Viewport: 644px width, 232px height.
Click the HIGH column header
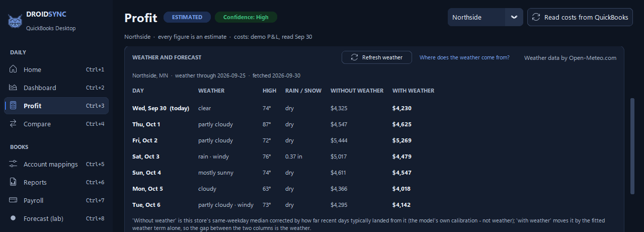point(269,91)
